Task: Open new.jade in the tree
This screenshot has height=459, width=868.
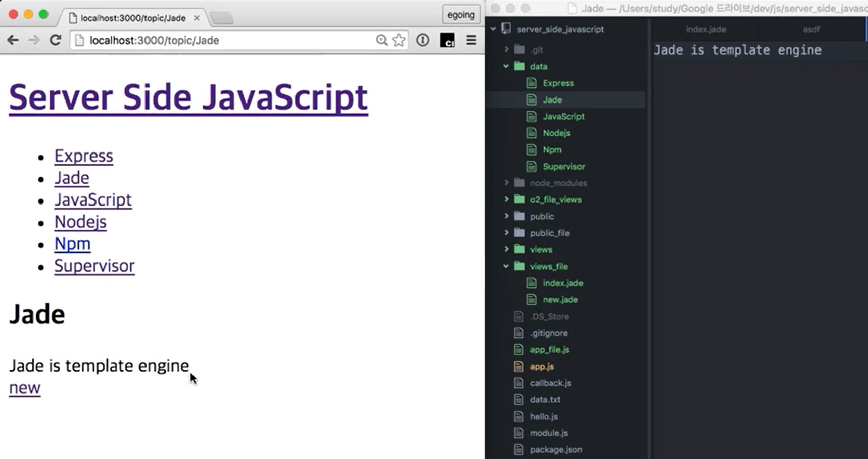Action: (560, 299)
